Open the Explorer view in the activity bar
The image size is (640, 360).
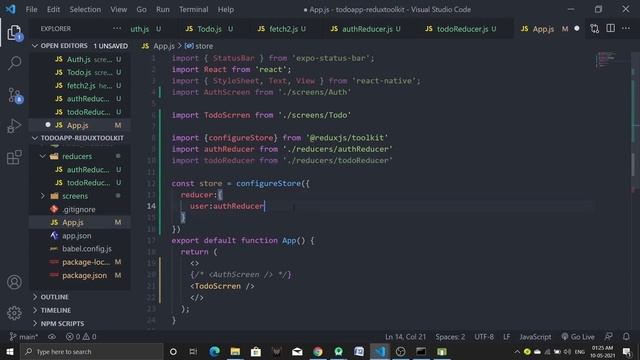(x=14, y=33)
